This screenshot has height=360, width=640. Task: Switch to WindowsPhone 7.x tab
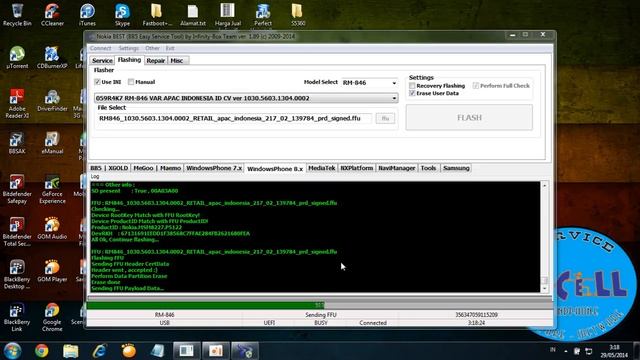click(x=214, y=168)
